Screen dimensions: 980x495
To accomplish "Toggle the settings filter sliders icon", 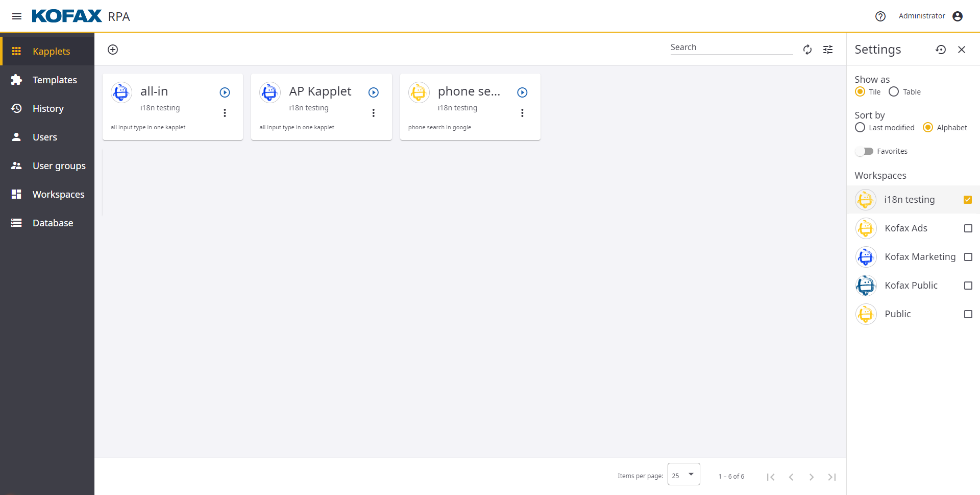I will (x=828, y=50).
